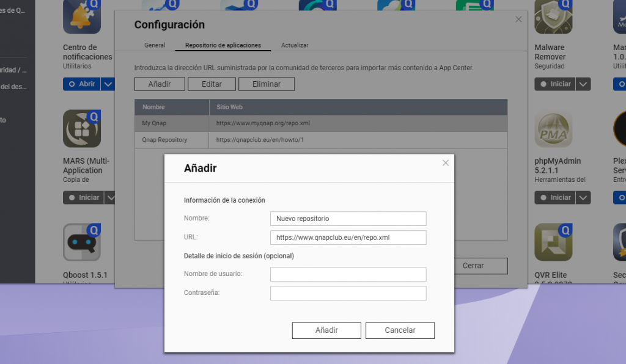Expand dropdown beside phpMyAdmin Iniciar

(x=583, y=198)
